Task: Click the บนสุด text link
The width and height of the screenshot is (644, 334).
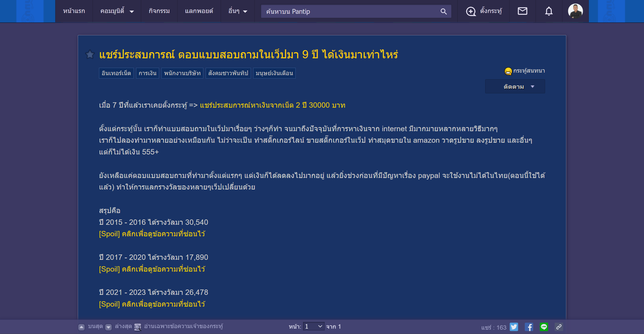Action: tap(95, 326)
